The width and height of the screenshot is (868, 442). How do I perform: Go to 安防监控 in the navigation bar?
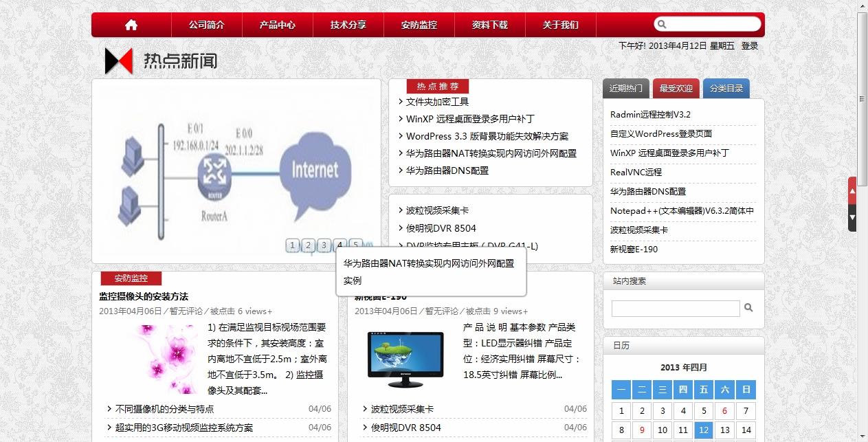pyautogui.click(x=419, y=25)
